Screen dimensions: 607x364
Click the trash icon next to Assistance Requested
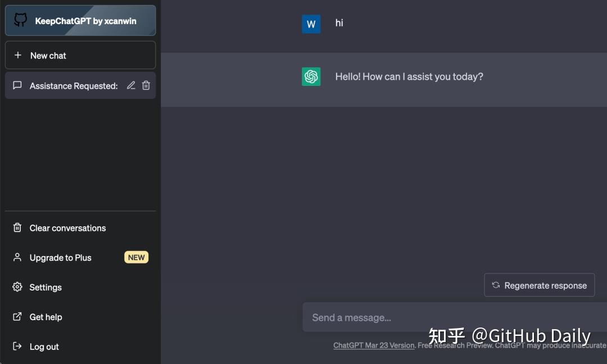pos(146,85)
